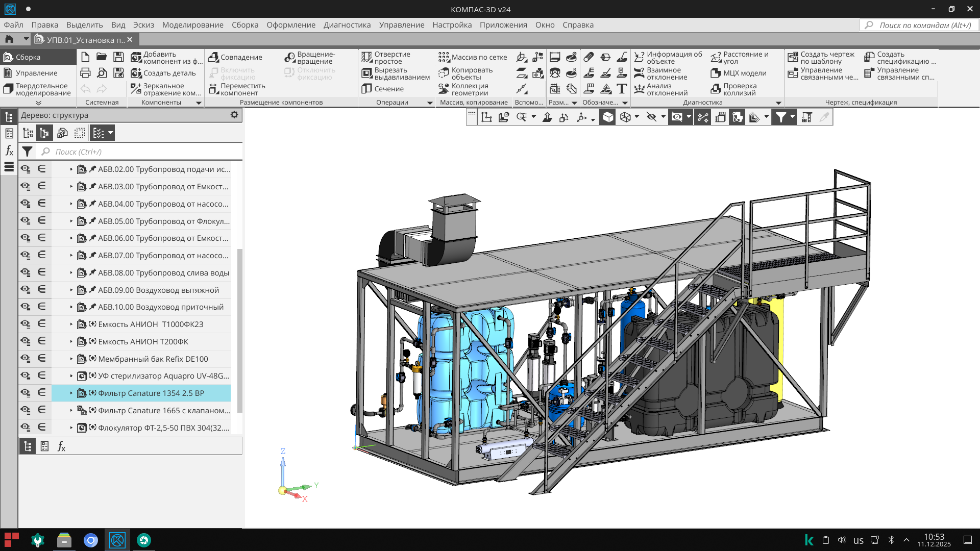Image resolution: width=980 pixels, height=551 pixels.
Task: Click Зеркальное отражение компонентов icon
Action: [135, 89]
